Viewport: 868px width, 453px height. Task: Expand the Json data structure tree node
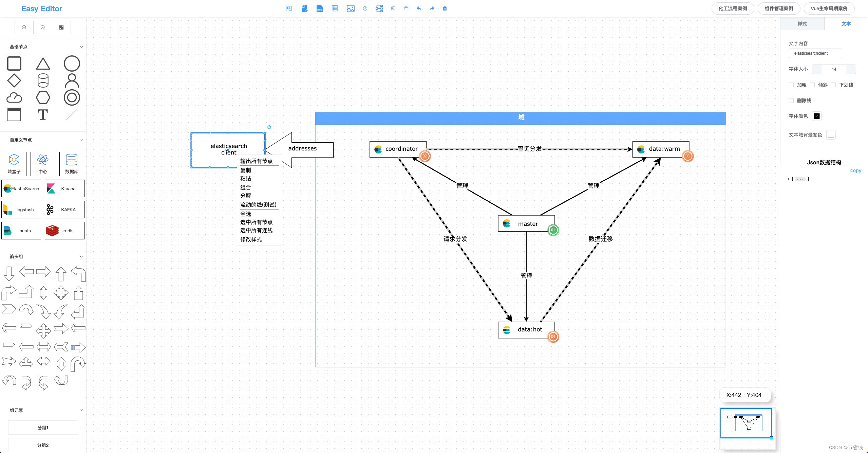pyautogui.click(x=789, y=179)
